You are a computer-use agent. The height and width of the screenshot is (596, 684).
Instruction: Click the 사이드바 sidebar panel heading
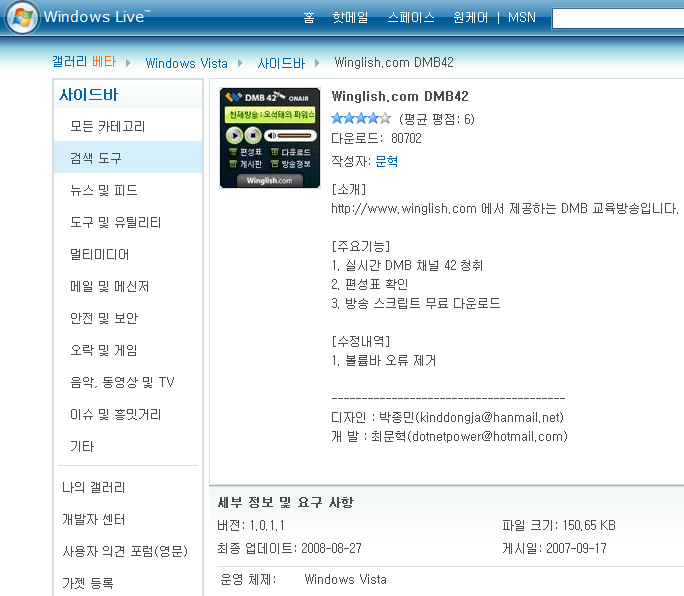coord(89,95)
